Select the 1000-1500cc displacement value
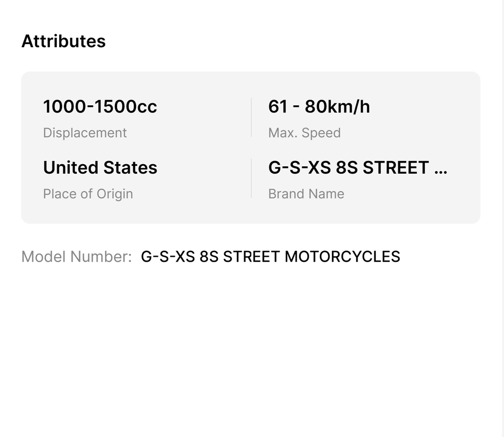The height and width of the screenshot is (437, 504). (x=100, y=106)
